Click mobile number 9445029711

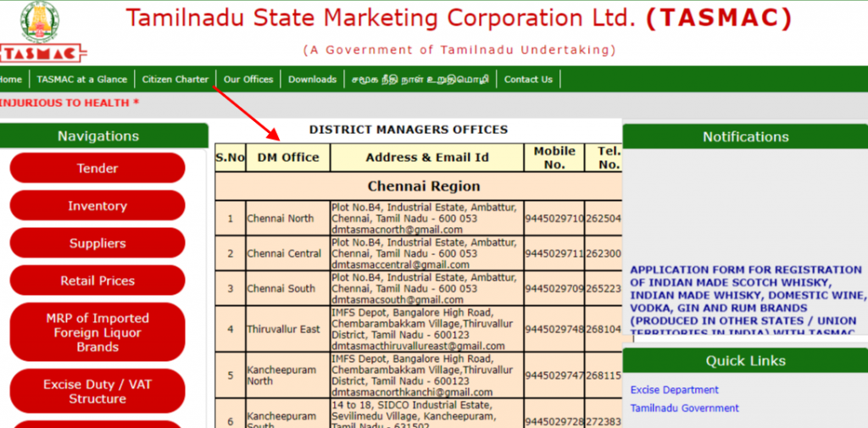(x=554, y=253)
